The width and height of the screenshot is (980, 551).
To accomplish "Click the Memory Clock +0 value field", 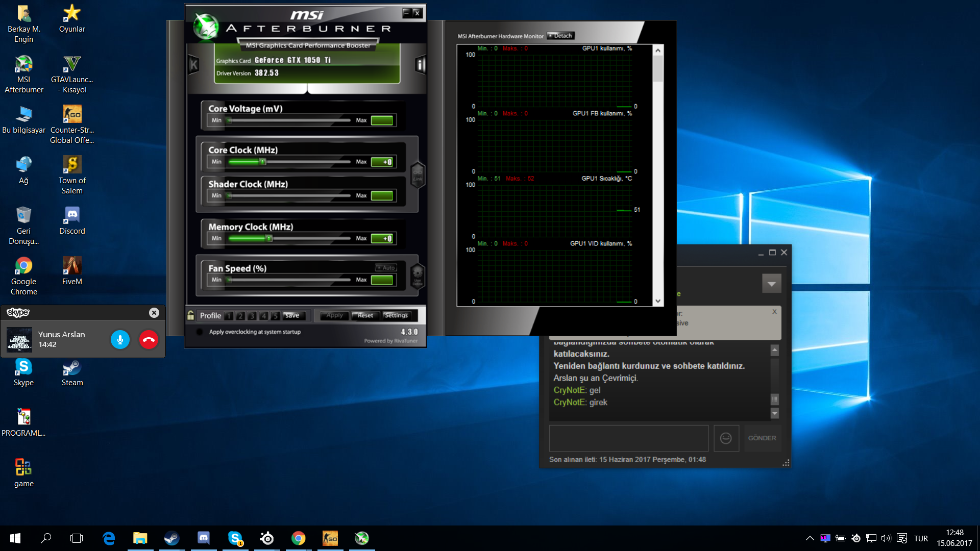I will click(382, 238).
